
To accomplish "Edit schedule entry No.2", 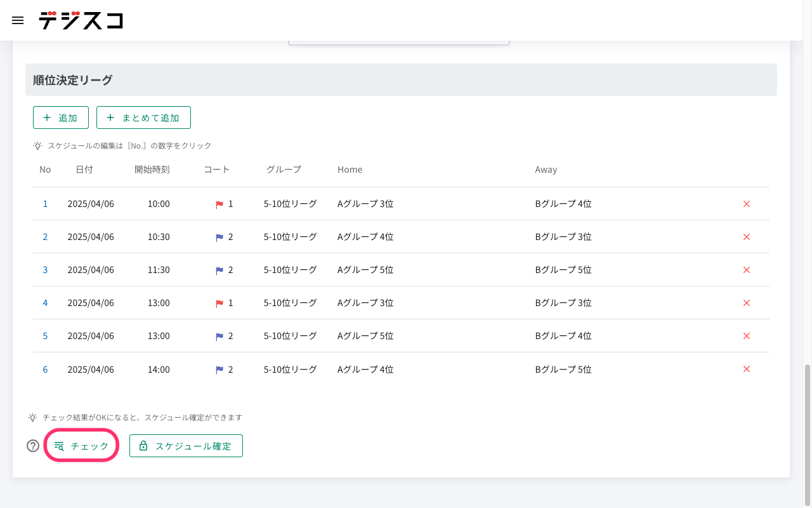I will (x=45, y=237).
